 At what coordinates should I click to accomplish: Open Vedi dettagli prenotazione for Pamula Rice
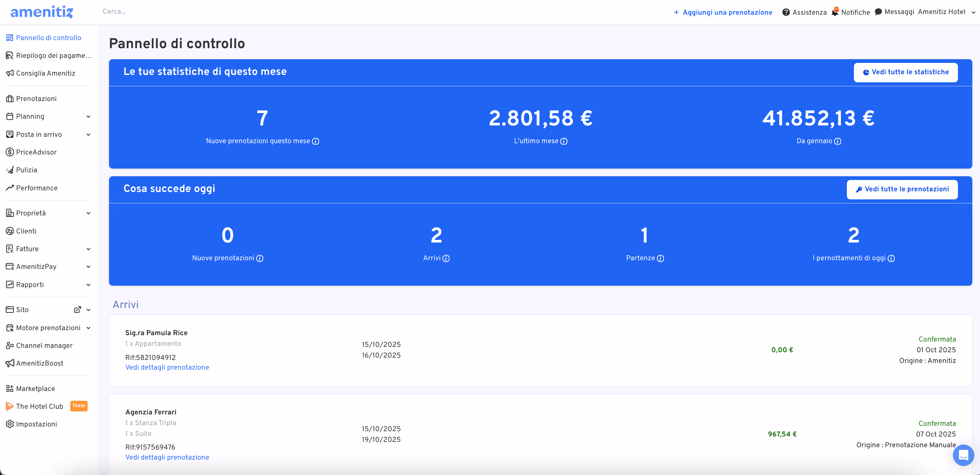click(x=167, y=367)
